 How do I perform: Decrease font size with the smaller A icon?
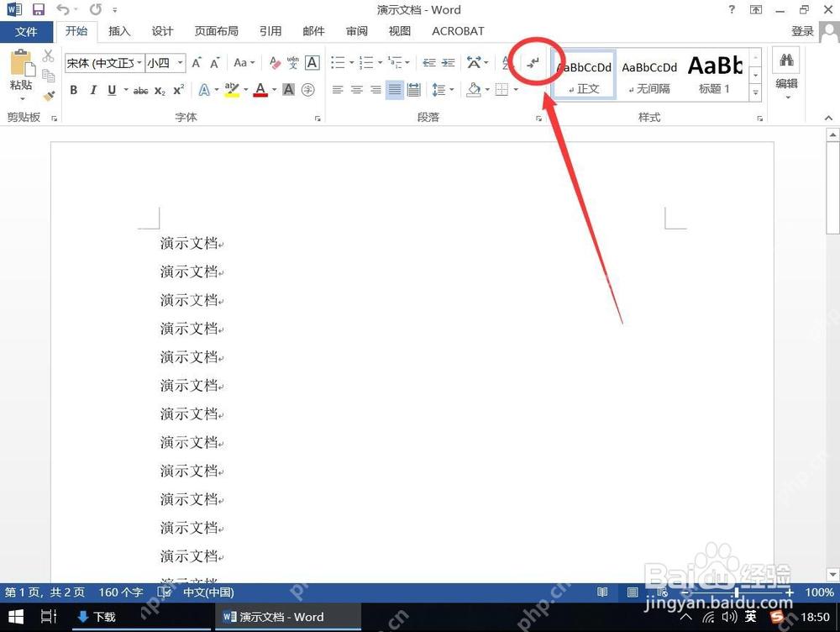coord(215,63)
